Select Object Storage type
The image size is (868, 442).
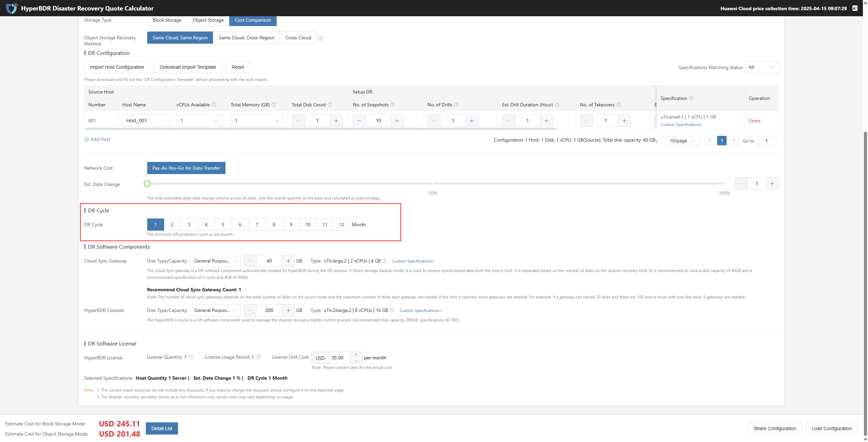(208, 20)
